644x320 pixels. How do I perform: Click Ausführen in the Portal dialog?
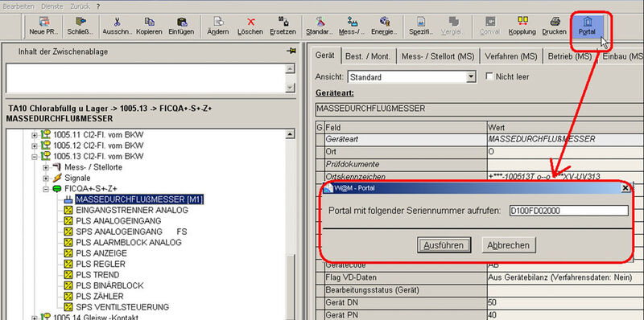pyautogui.click(x=444, y=245)
